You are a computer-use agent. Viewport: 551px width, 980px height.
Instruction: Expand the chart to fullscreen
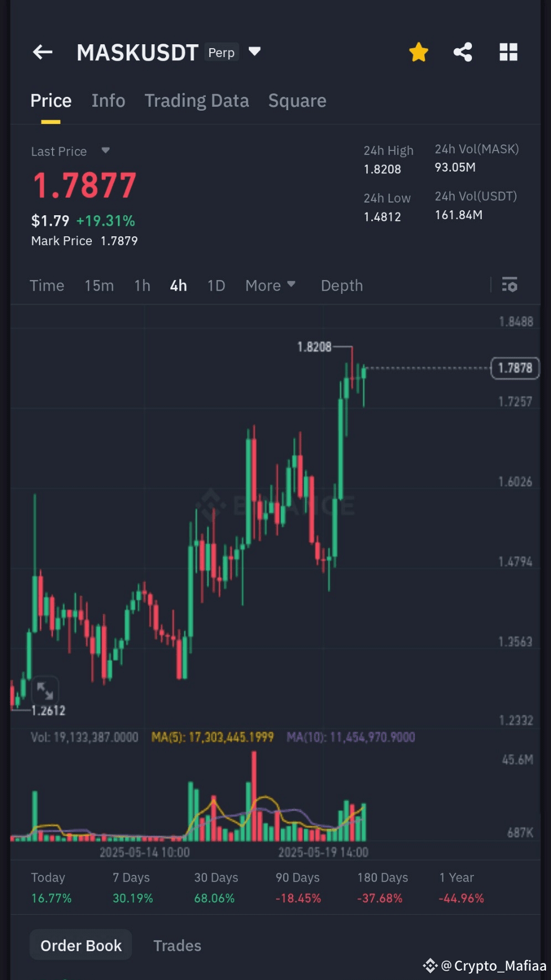pos(46,690)
